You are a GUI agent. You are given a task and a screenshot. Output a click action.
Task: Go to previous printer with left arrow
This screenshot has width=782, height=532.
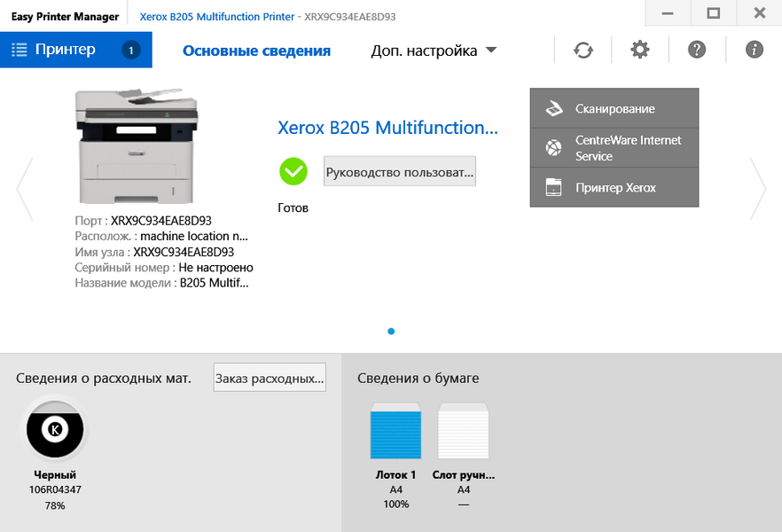tap(25, 189)
